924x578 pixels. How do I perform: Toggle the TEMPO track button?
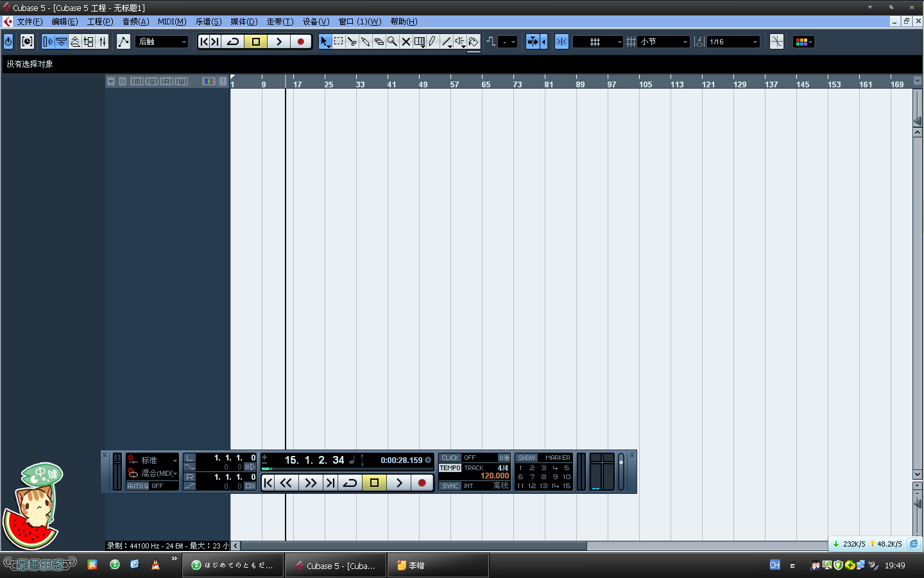tap(450, 468)
